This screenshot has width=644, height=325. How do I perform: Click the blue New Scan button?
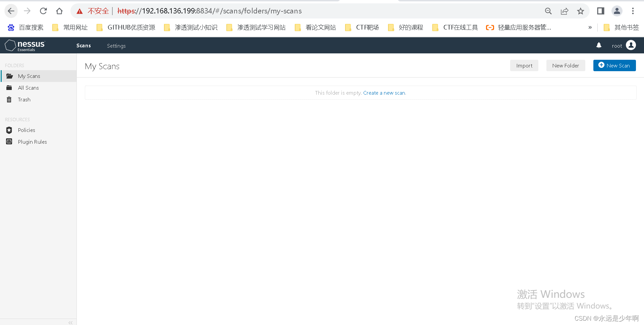(x=614, y=65)
